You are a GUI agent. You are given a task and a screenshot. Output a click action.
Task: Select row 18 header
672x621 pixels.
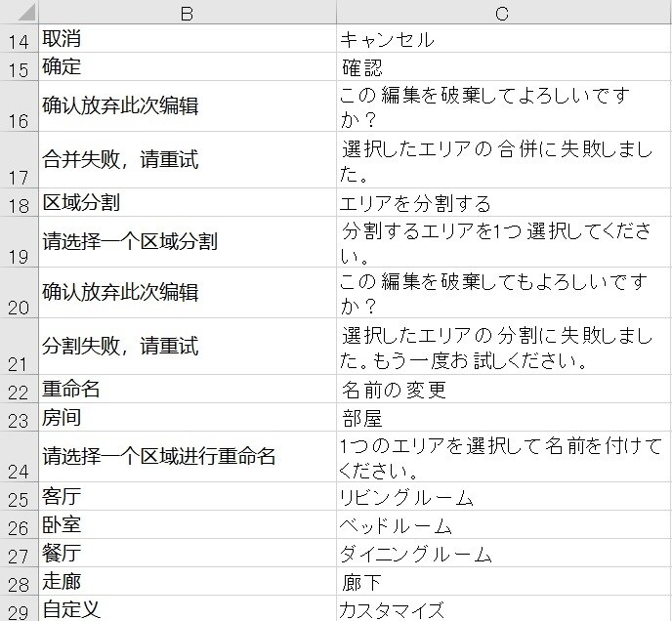19,202
